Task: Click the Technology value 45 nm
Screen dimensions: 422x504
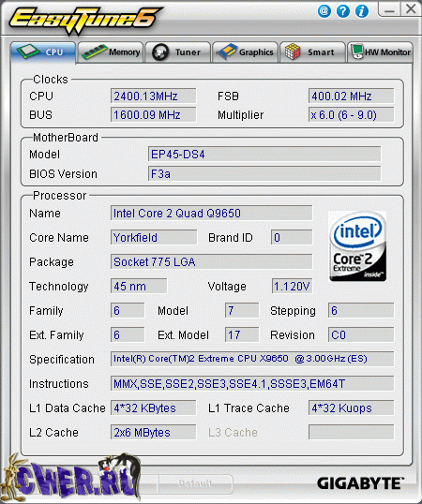Action: [x=139, y=286]
